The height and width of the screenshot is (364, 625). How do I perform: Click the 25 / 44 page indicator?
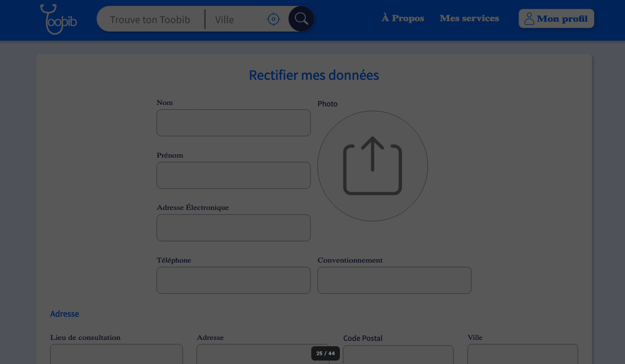(x=326, y=354)
